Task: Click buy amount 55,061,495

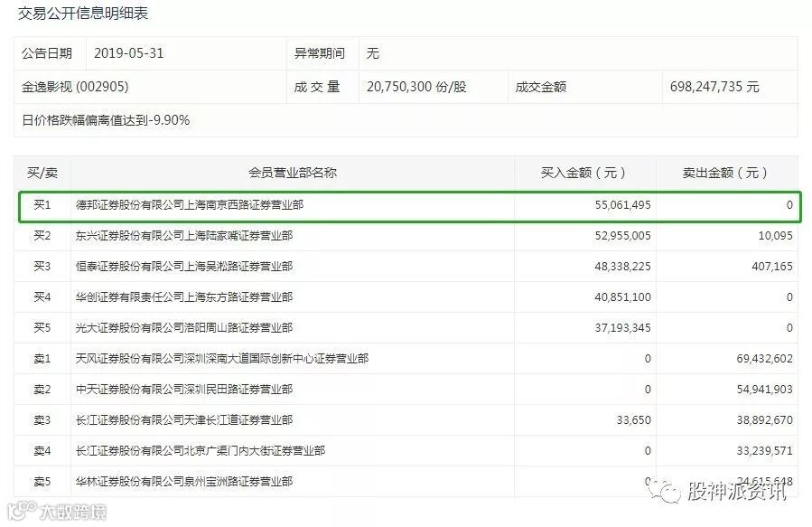Action: (x=623, y=205)
